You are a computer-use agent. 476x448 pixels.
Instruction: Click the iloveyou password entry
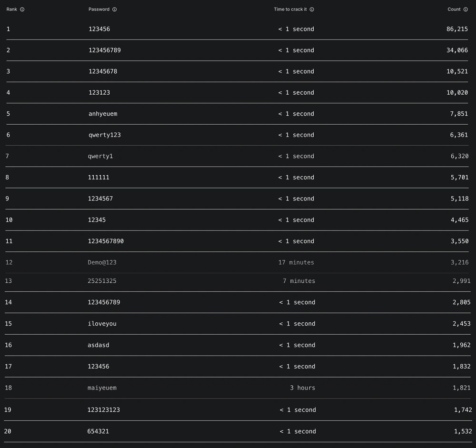click(102, 324)
